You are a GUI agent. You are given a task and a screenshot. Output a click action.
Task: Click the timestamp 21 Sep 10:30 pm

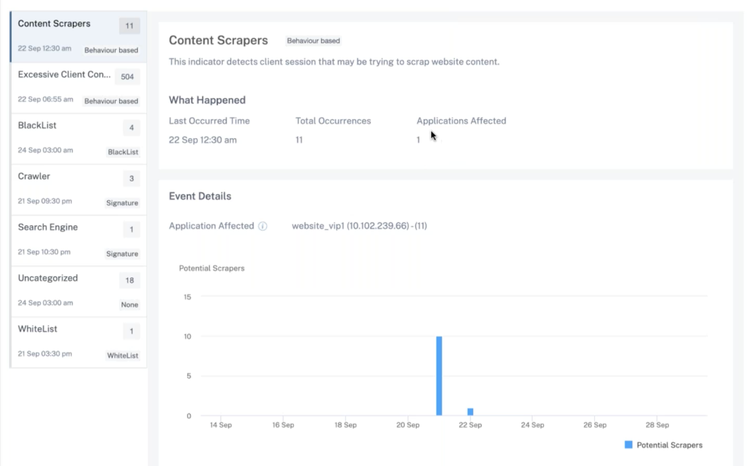pos(44,252)
